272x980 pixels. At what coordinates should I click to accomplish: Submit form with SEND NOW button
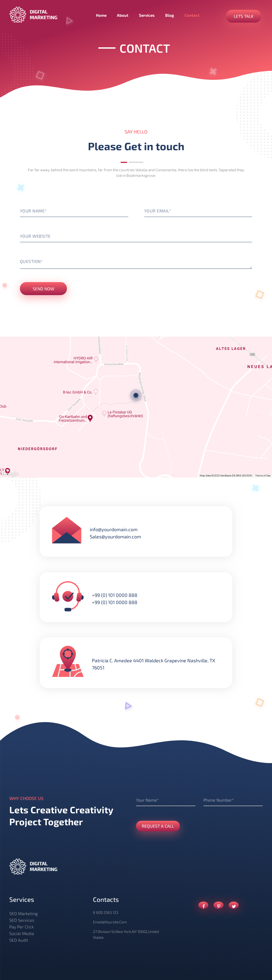pos(43,289)
